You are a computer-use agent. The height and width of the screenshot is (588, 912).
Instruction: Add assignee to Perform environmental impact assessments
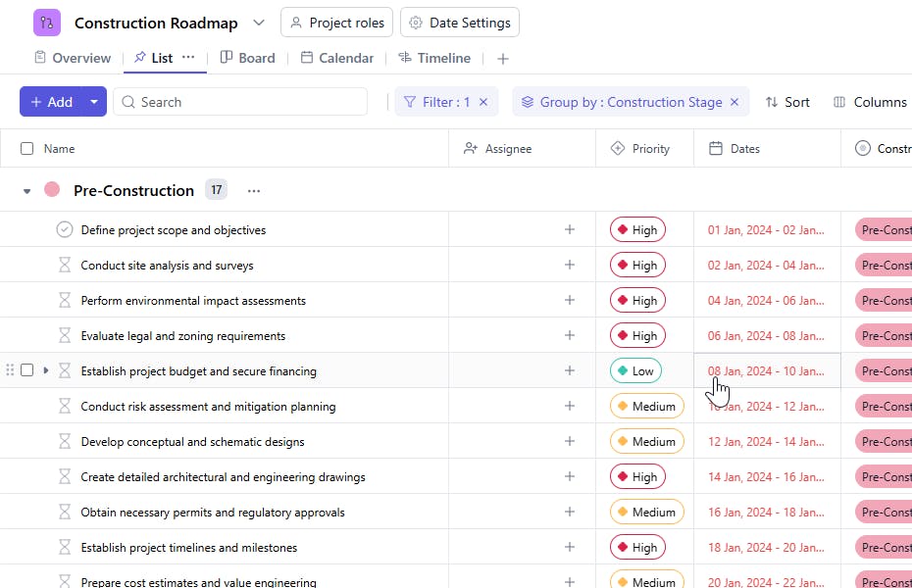(x=569, y=301)
